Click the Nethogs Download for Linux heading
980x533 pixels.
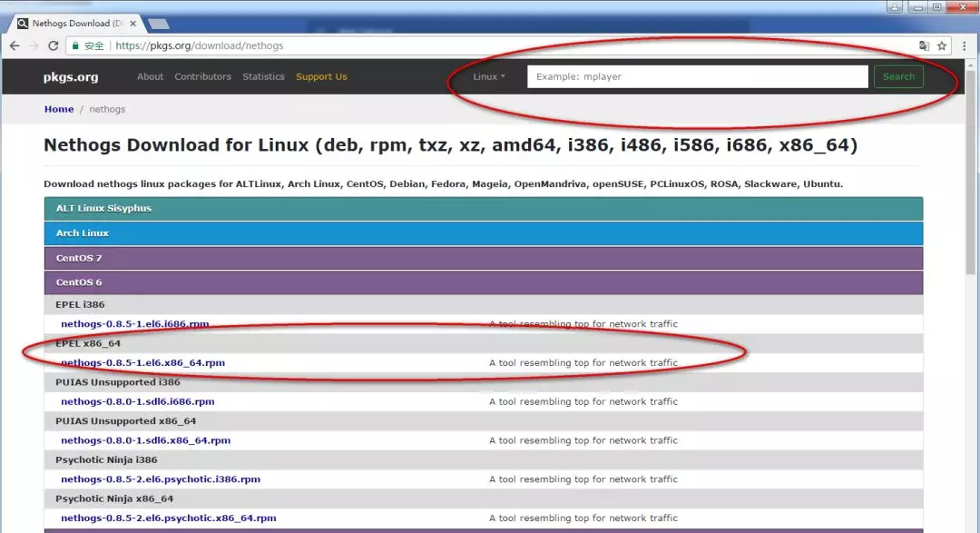click(450, 145)
